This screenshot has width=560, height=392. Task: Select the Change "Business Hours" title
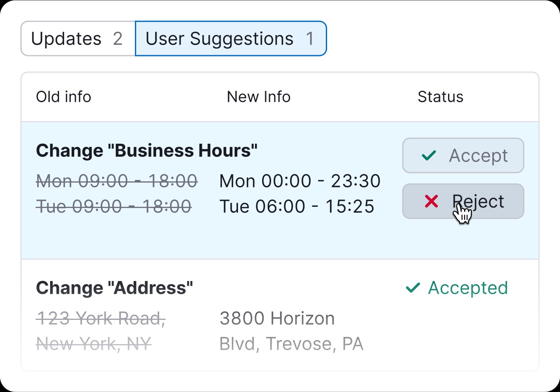[147, 150]
